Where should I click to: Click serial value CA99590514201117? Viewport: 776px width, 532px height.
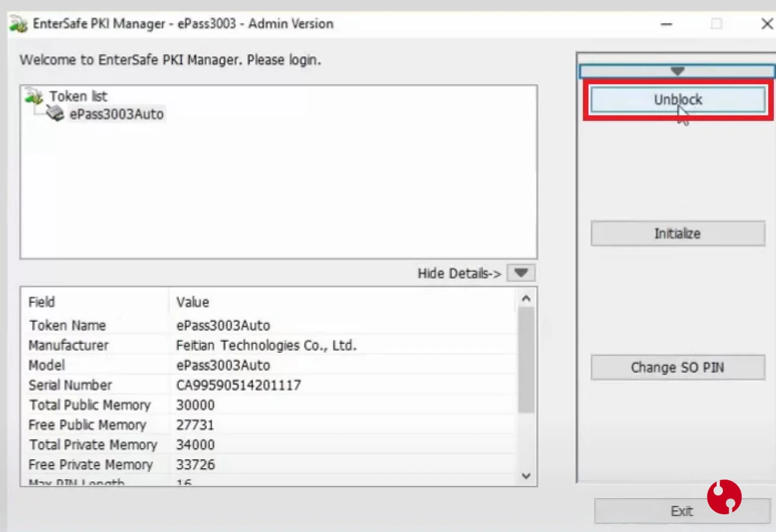point(239,385)
